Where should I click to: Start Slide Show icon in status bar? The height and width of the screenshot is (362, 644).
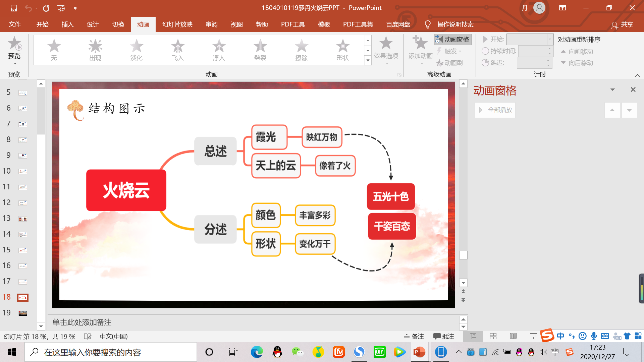533,336
